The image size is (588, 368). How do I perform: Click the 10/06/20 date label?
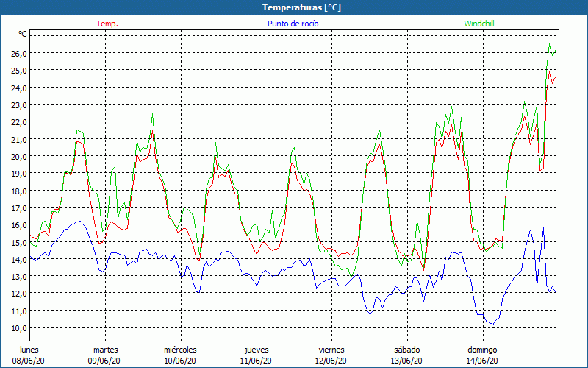coord(180,361)
